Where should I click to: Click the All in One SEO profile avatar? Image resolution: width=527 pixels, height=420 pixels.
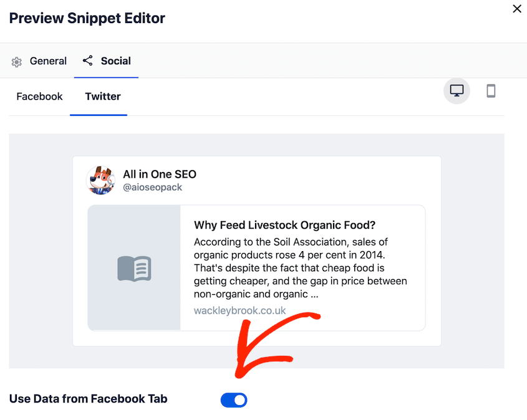pyautogui.click(x=101, y=181)
